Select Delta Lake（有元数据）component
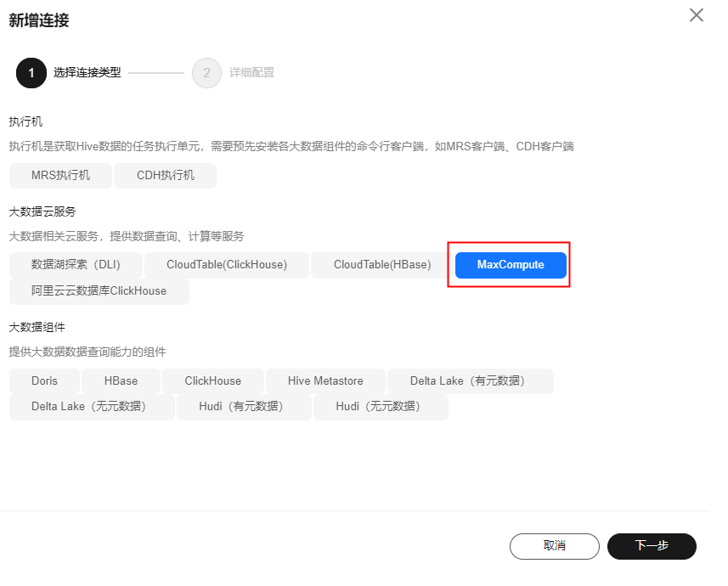The height and width of the screenshot is (586, 728). click(x=471, y=381)
